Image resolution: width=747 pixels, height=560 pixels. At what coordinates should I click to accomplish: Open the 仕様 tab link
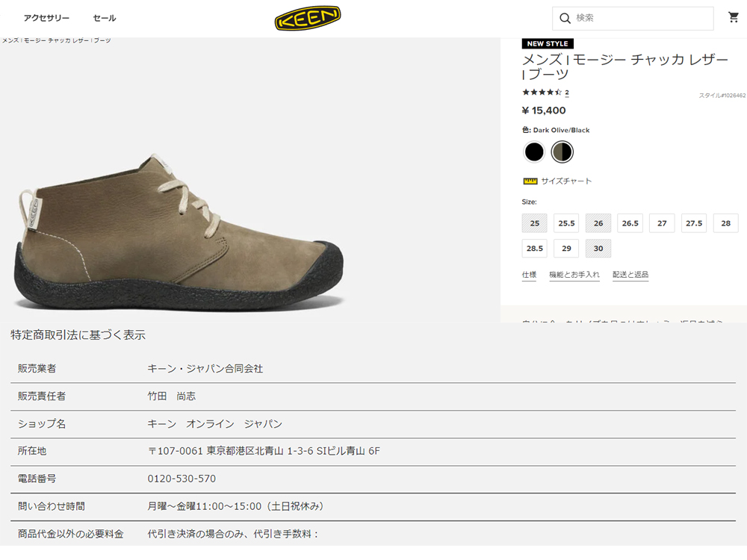pos(530,275)
